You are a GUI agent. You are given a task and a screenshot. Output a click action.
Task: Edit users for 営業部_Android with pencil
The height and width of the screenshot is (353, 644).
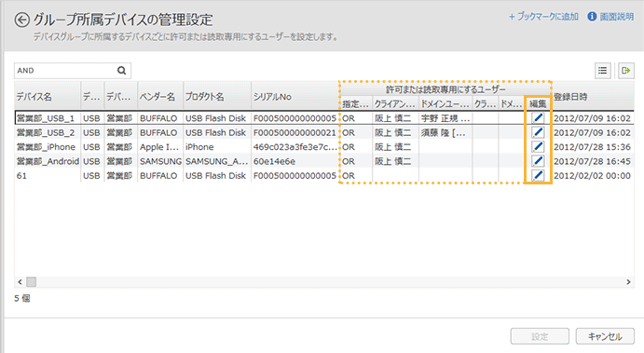[538, 161]
